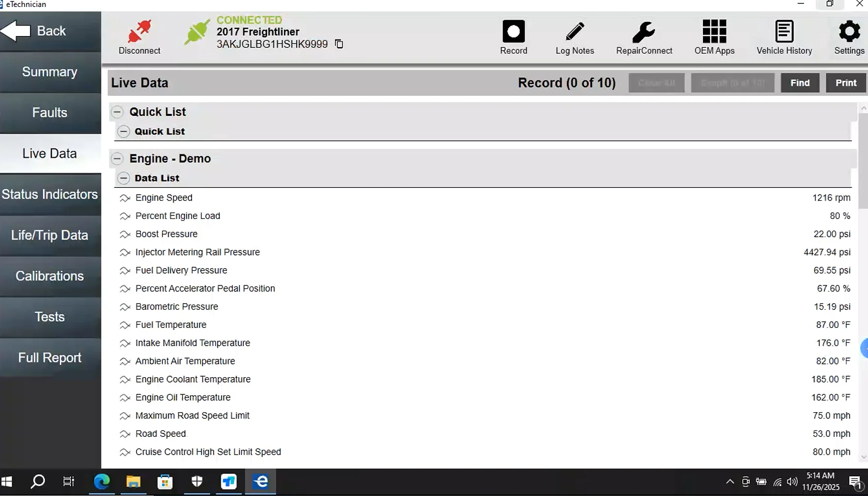Screen dimensions: 868x496
Task: Open Log Notes pencil icon
Action: click(575, 32)
